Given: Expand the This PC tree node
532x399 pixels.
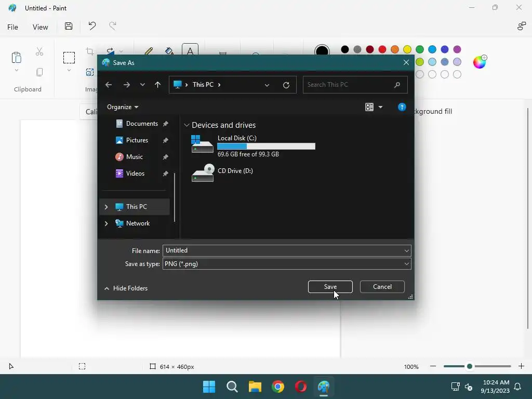Looking at the screenshot, I should [x=106, y=207].
